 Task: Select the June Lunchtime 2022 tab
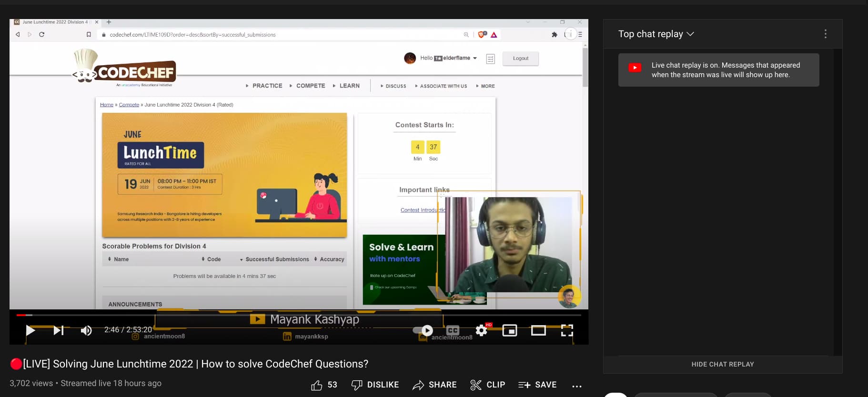click(x=56, y=22)
